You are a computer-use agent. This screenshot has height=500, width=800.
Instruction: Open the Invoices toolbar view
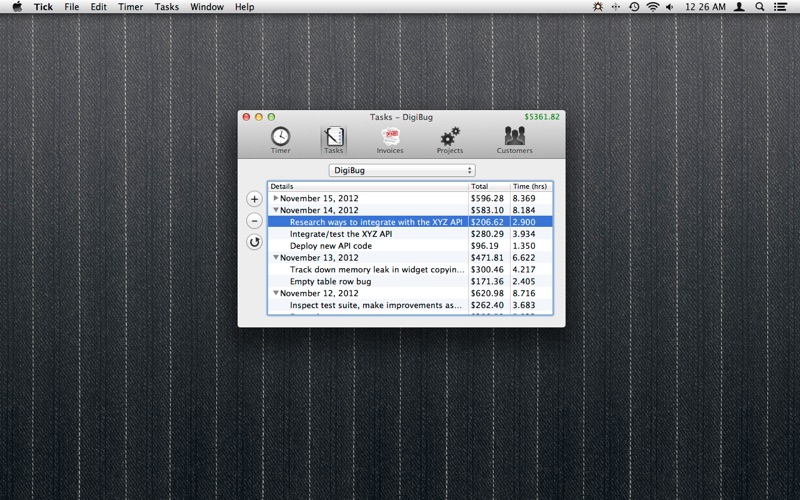[390, 140]
